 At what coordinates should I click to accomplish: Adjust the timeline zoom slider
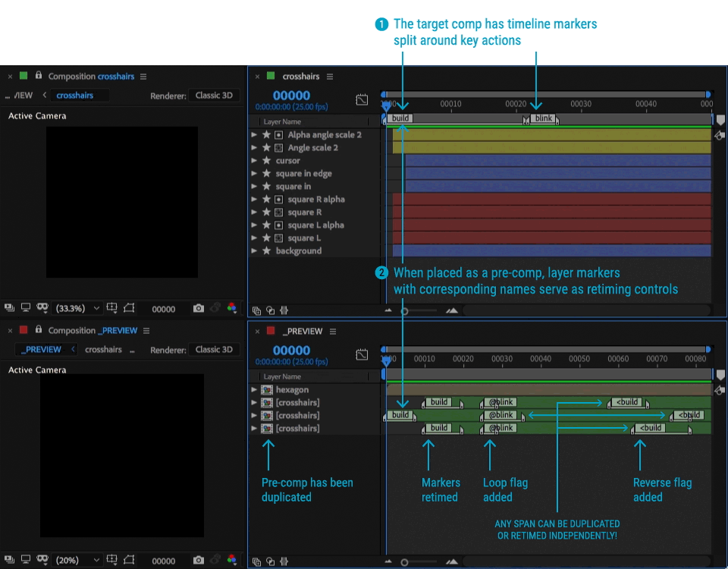(404, 310)
